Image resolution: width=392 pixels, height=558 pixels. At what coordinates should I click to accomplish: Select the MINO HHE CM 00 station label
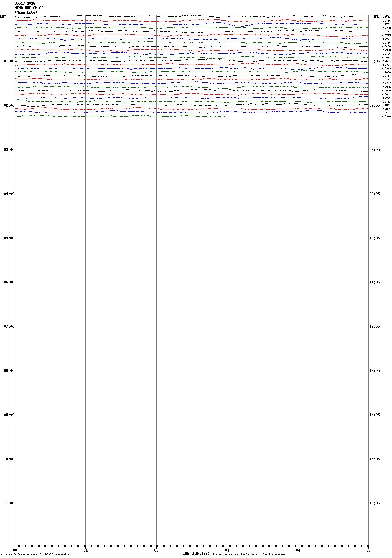(29, 8)
